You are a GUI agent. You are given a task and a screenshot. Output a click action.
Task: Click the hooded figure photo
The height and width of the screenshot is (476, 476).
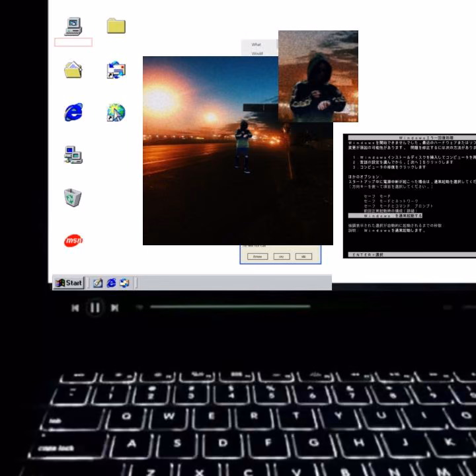[x=318, y=76]
